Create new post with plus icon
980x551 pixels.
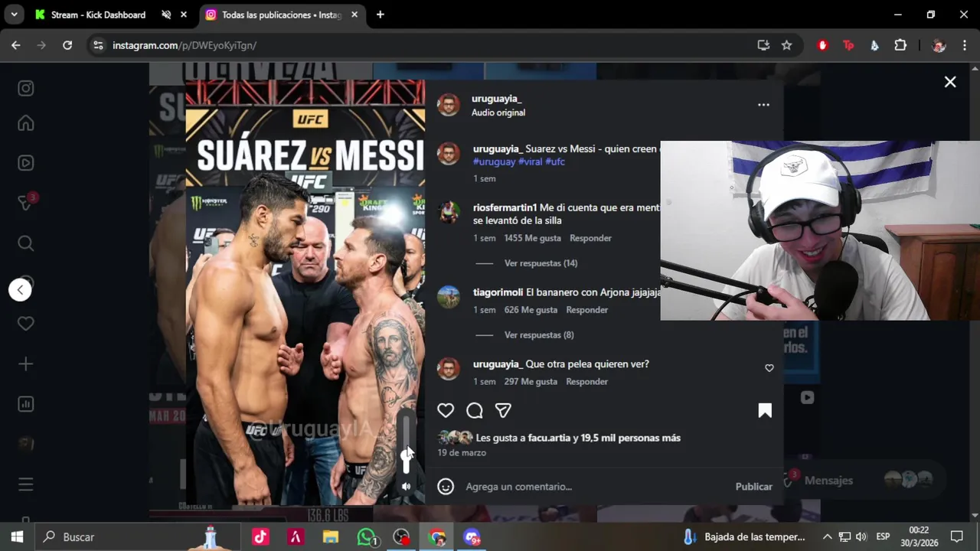click(x=26, y=364)
